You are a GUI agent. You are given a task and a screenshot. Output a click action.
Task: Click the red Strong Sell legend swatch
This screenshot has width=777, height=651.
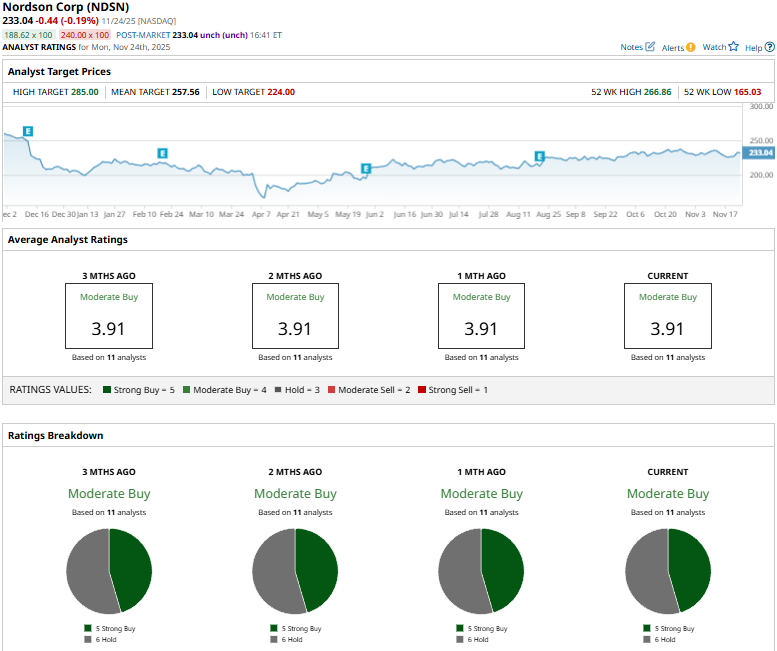click(423, 389)
